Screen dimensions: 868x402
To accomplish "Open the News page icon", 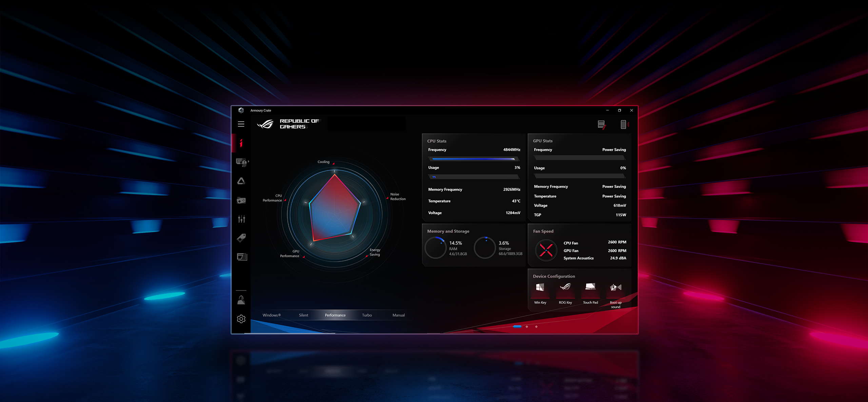I will click(242, 257).
